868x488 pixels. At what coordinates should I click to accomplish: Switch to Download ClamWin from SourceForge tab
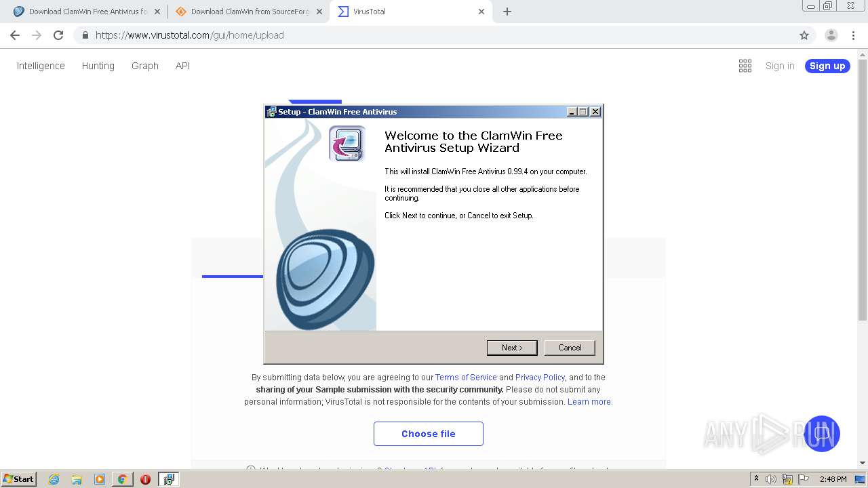click(x=248, y=12)
